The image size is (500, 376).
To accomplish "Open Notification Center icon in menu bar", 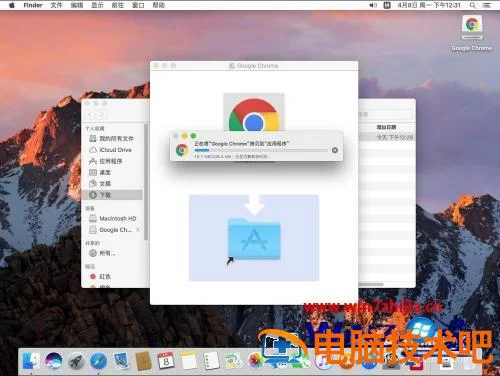I will pos(487,5).
